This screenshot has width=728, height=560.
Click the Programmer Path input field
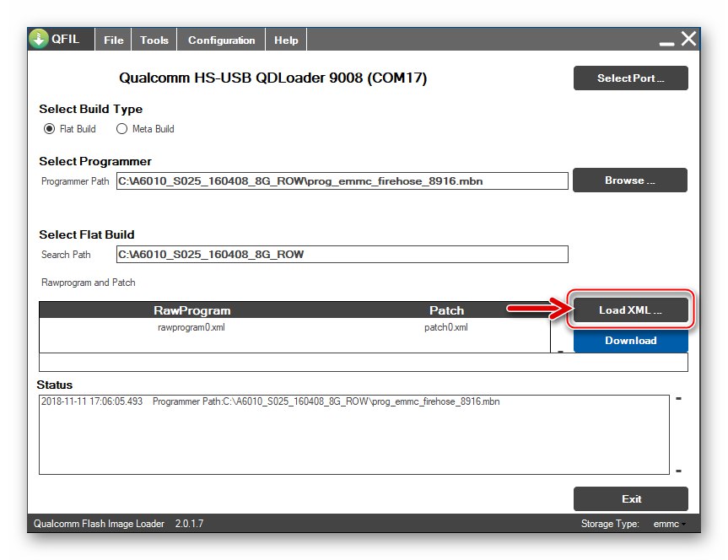[x=342, y=181]
